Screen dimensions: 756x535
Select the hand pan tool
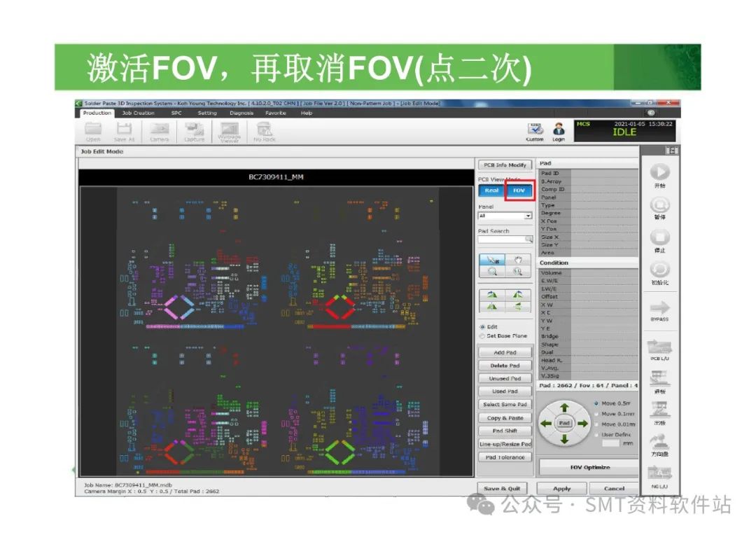pyautogui.click(x=518, y=260)
